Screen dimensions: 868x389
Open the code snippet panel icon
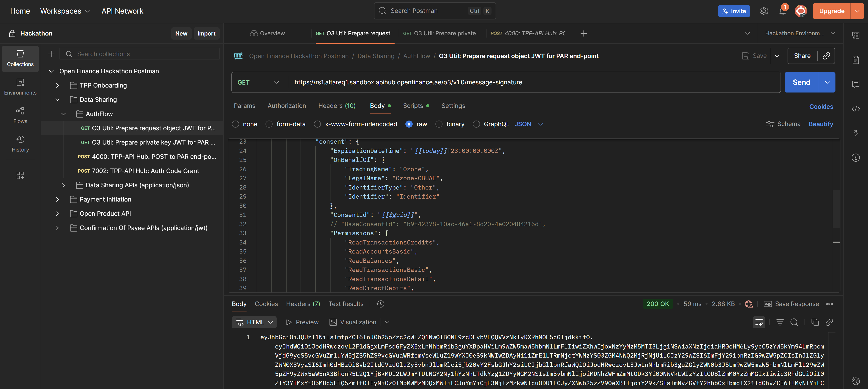[856, 109]
